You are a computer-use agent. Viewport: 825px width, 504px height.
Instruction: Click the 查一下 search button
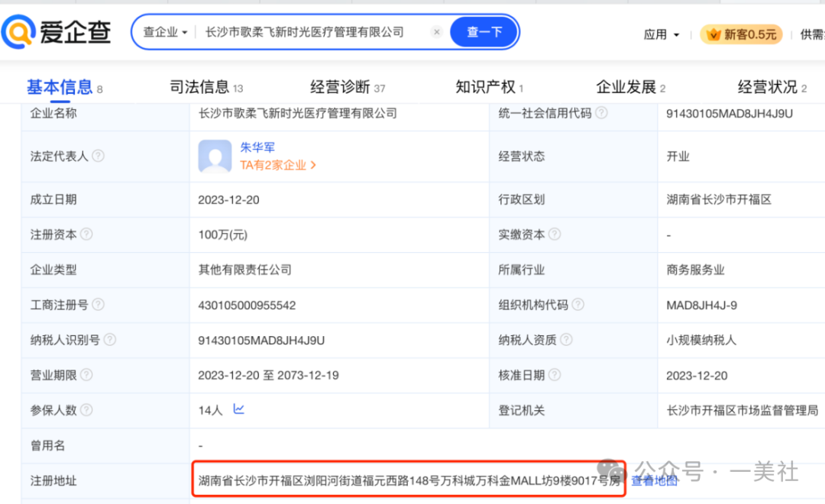[x=484, y=32]
